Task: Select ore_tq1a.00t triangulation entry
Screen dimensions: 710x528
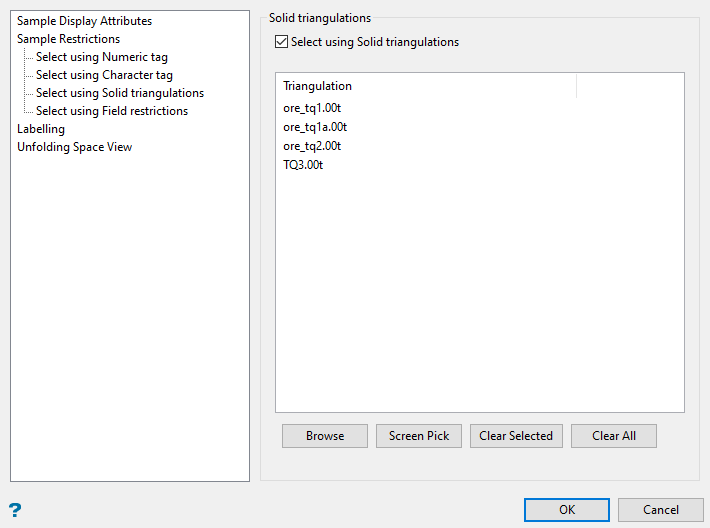Action: point(315,127)
